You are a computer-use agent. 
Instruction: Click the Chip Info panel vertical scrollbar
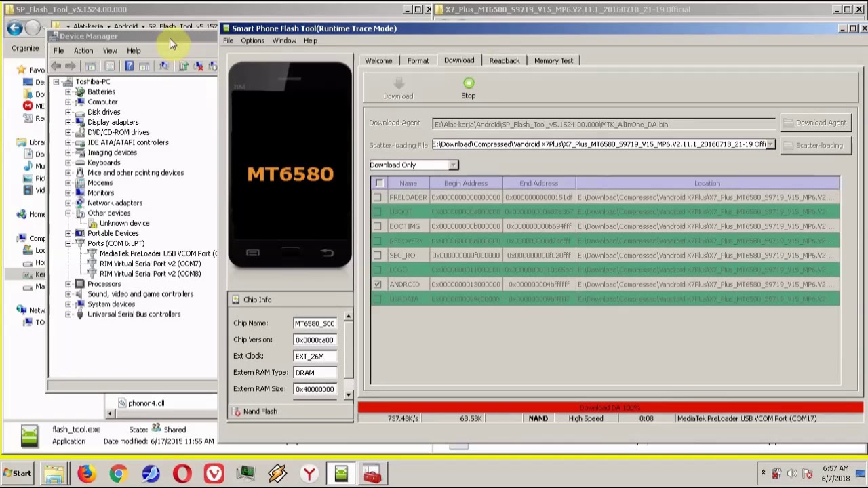pos(348,355)
